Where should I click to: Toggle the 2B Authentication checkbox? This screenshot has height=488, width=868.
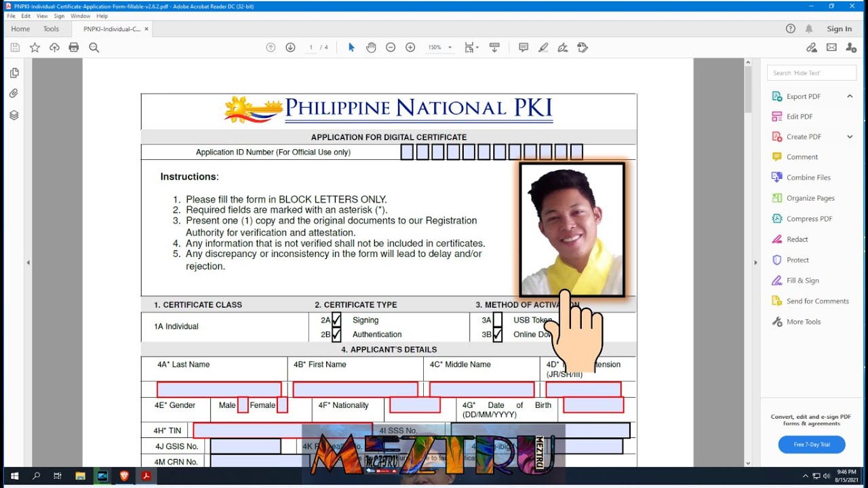[336, 334]
